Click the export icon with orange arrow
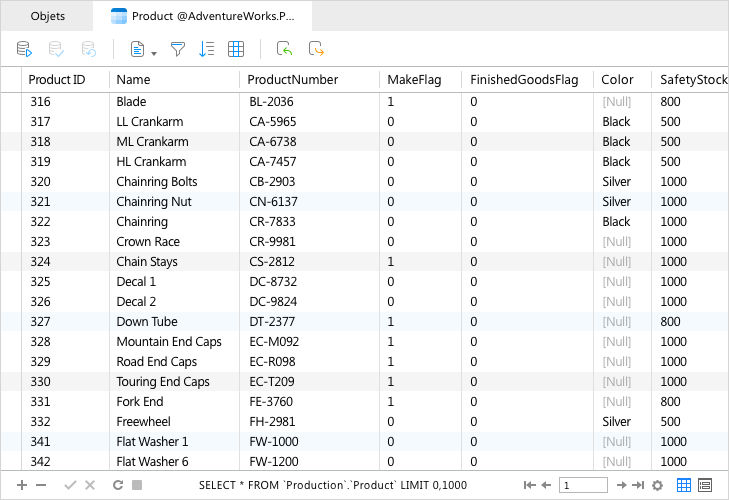The height and width of the screenshot is (500, 729). click(x=316, y=49)
